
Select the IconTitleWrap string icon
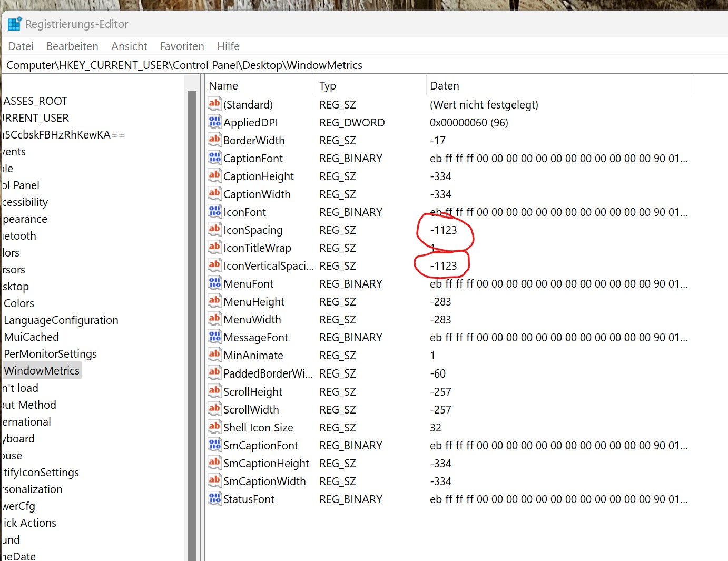214,247
